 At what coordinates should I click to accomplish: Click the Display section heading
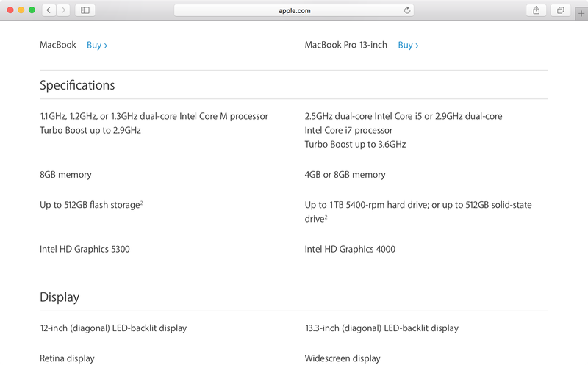[60, 297]
